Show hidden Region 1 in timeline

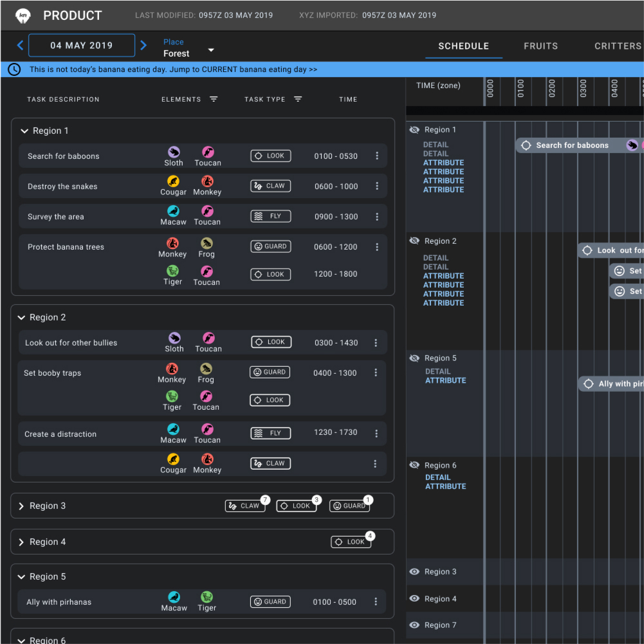click(x=414, y=130)
